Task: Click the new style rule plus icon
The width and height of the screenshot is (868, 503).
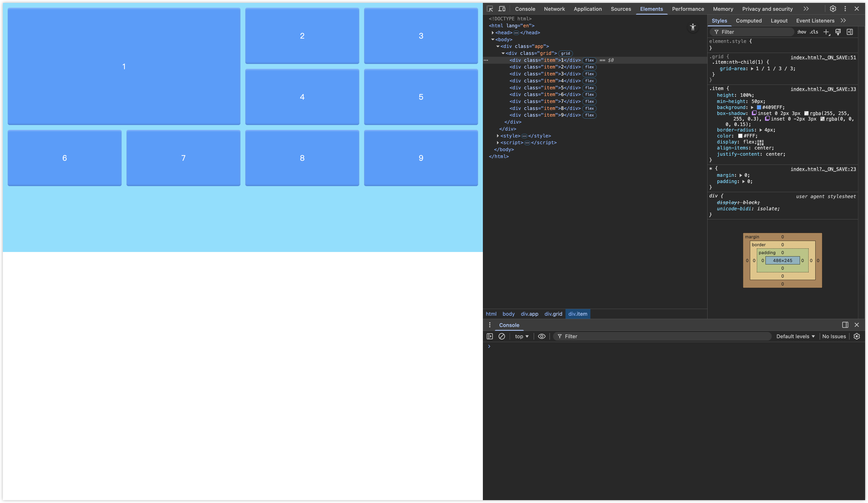Action: coord(826,32)
